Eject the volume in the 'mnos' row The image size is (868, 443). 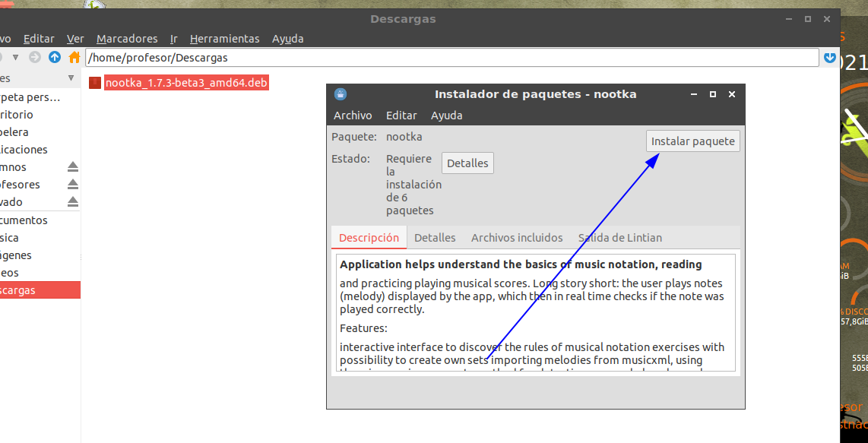click(x=73, y=166)
